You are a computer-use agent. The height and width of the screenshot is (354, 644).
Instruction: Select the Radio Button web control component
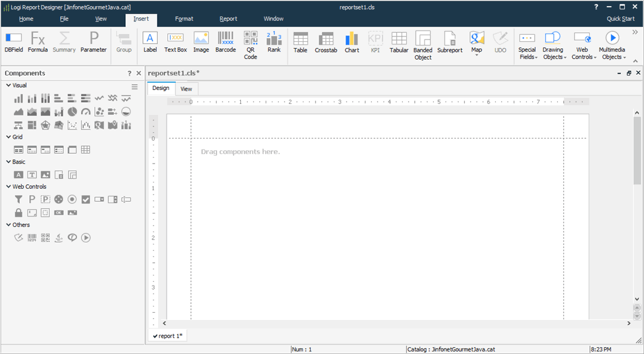point(71,200)
